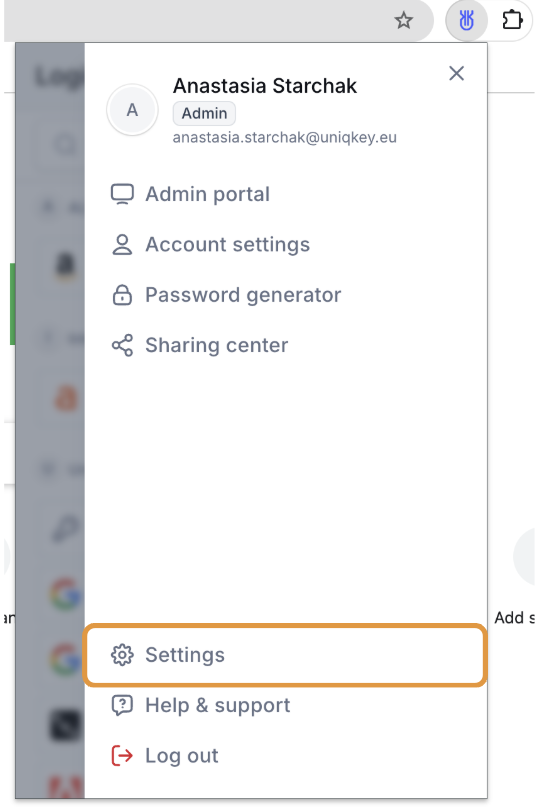Open the browser extensions puzzle icon

point(512,21)
